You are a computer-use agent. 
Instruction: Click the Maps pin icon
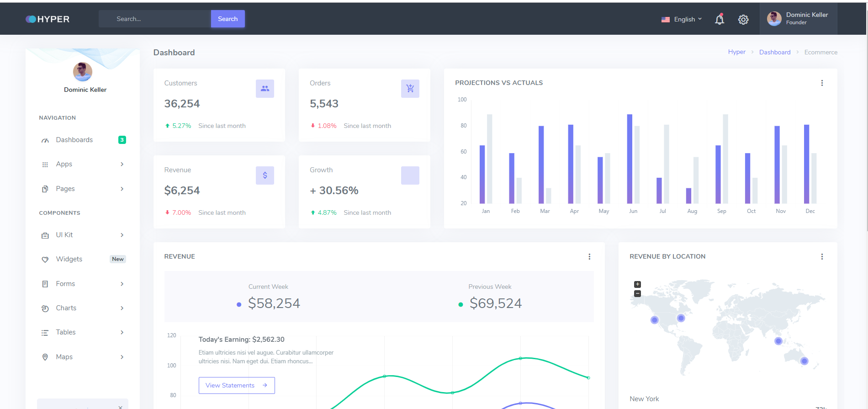[45, 357]
